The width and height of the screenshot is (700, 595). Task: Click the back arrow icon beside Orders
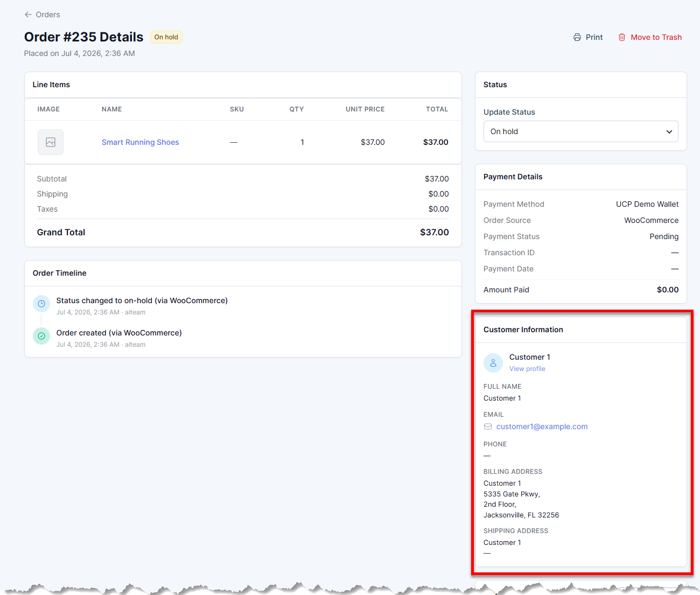(28, 15)
